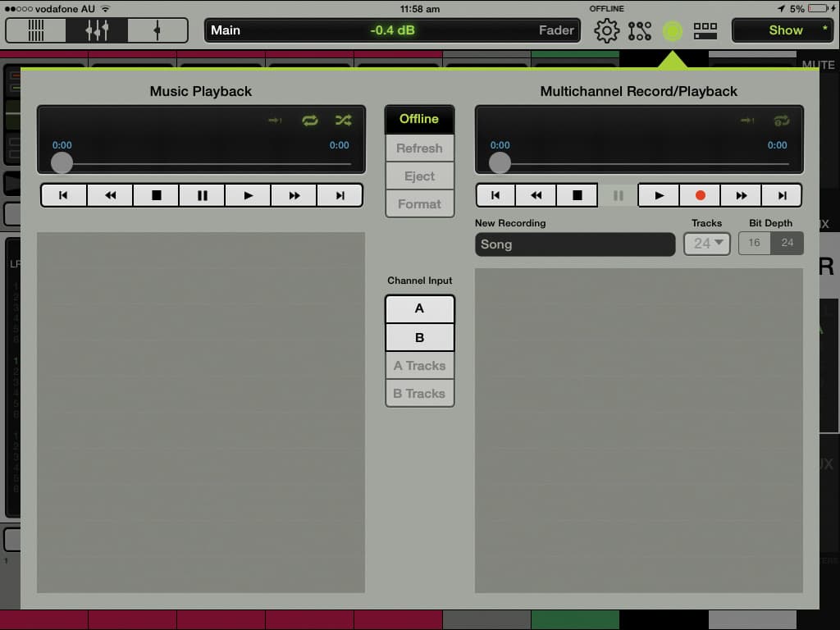Viewport: 840px width, 630px height.
Task: Click the Main -0.4 dB fader display
Action: 392,30
